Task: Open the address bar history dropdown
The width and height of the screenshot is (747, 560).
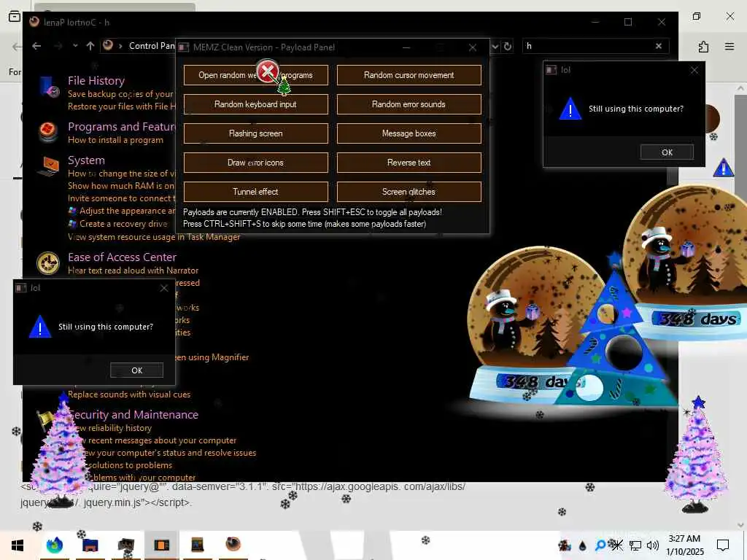Action: tap(495, 46)
